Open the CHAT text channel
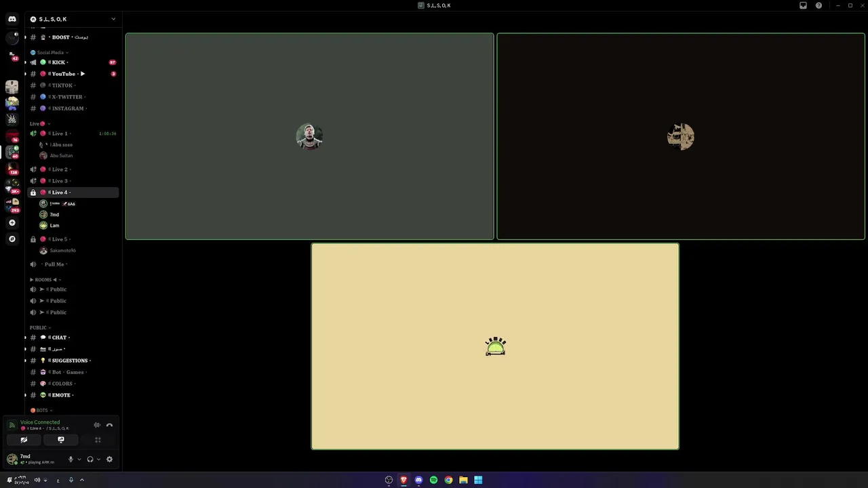 [x=73, y=338]
